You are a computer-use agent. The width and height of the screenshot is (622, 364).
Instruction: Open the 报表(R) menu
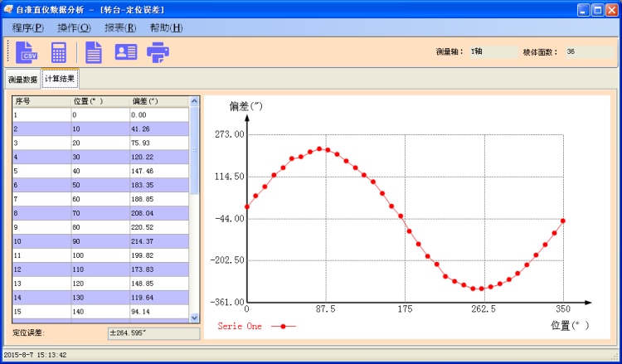click(119, 27)
